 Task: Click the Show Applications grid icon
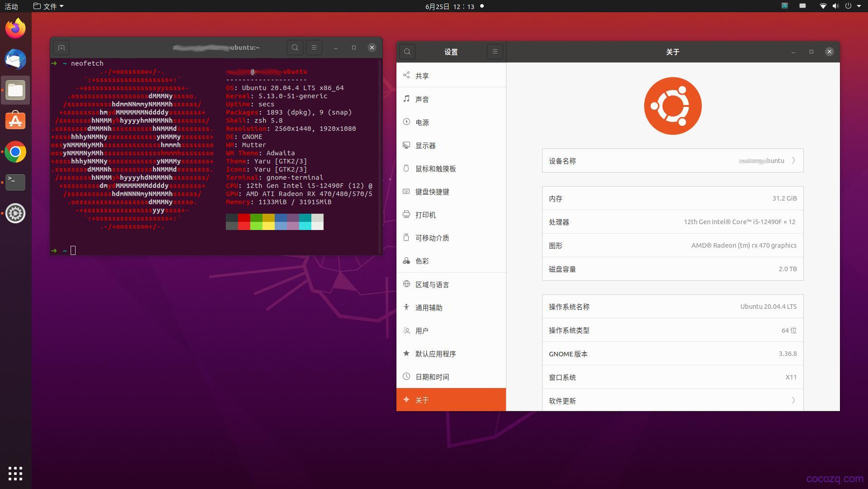(x=15, y=473)
